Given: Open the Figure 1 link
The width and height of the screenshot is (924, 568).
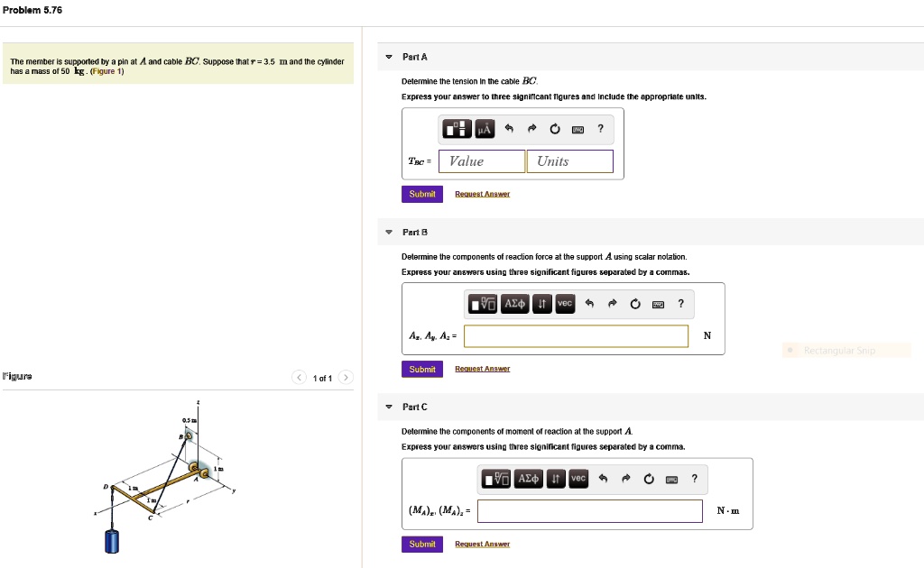Looking at the screenshot, I should 106,71.
